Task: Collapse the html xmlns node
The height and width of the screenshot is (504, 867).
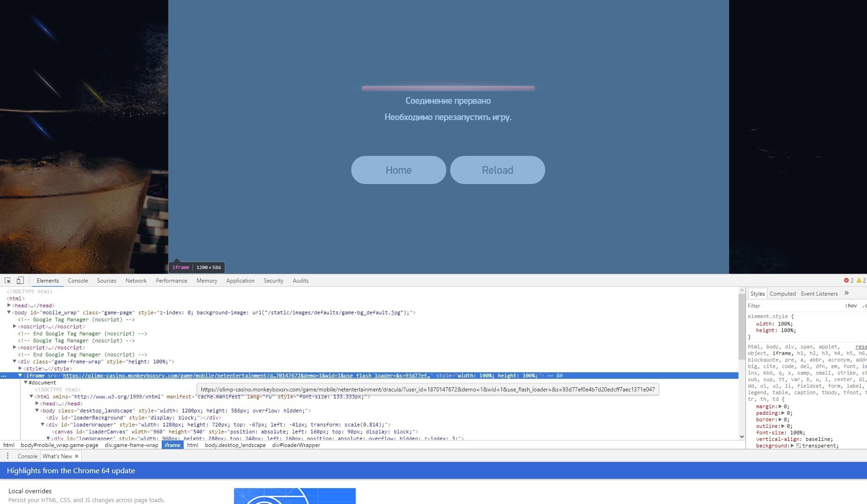Action: click(31, 397)
